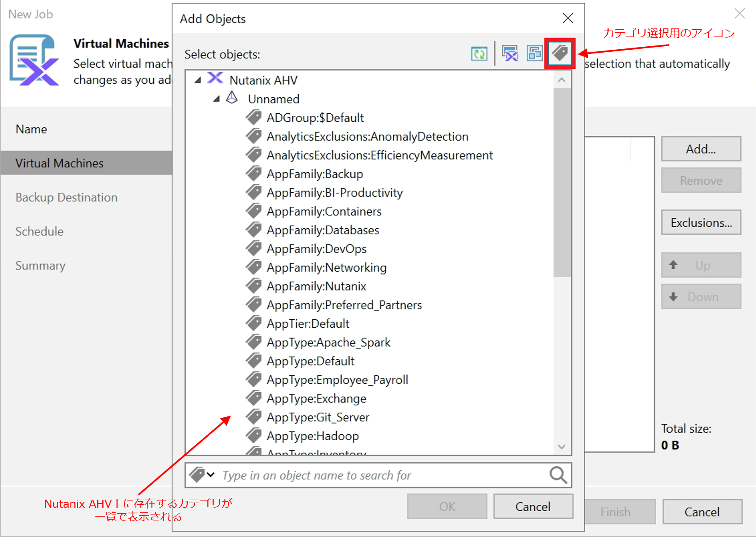Select AppFamily:Backup category text

point(315,174)
